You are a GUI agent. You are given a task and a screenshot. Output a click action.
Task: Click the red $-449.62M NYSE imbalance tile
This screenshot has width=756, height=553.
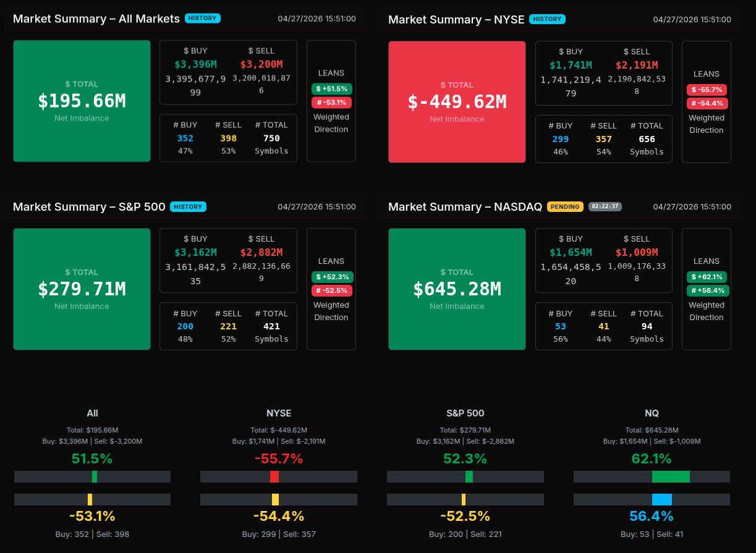point(457,102)
